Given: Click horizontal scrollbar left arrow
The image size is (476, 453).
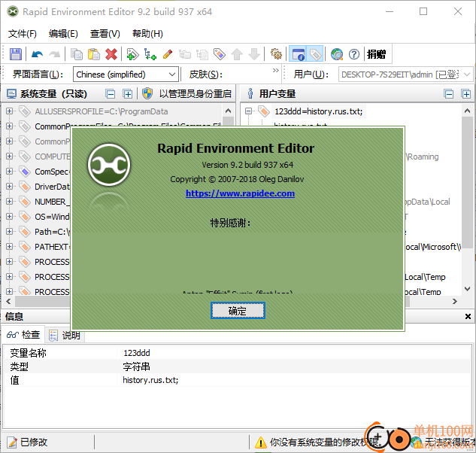Looking at the screenshot, I should [8, 302].
